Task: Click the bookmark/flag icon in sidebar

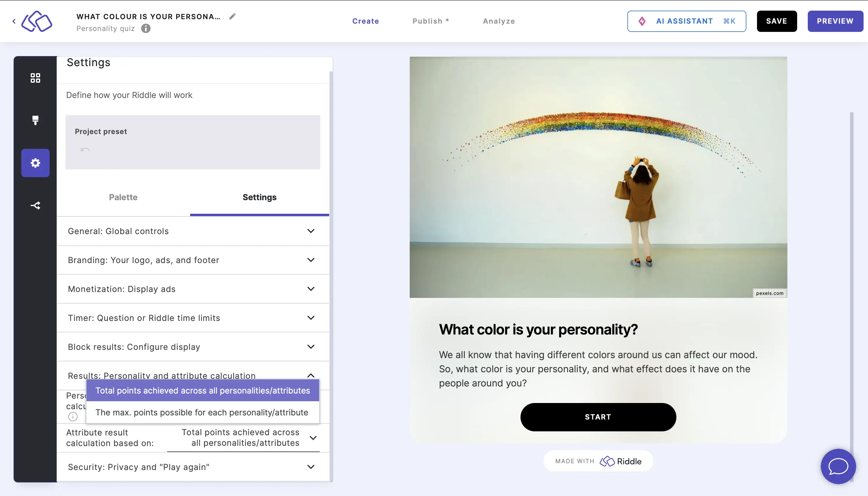Action: [x=35, y=120]
